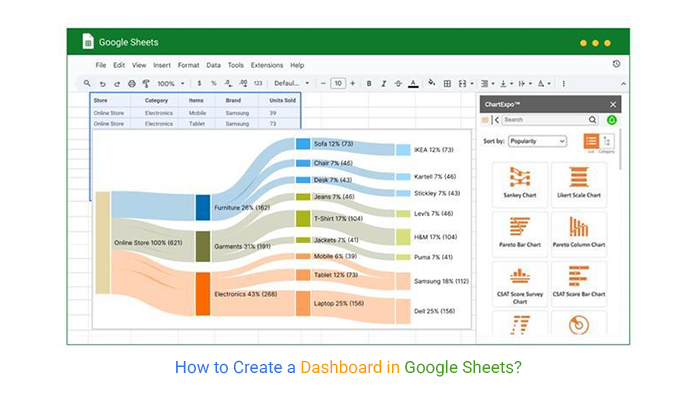Open merge cells dropdown arrow
698x400 pixels.
(472, 84)
